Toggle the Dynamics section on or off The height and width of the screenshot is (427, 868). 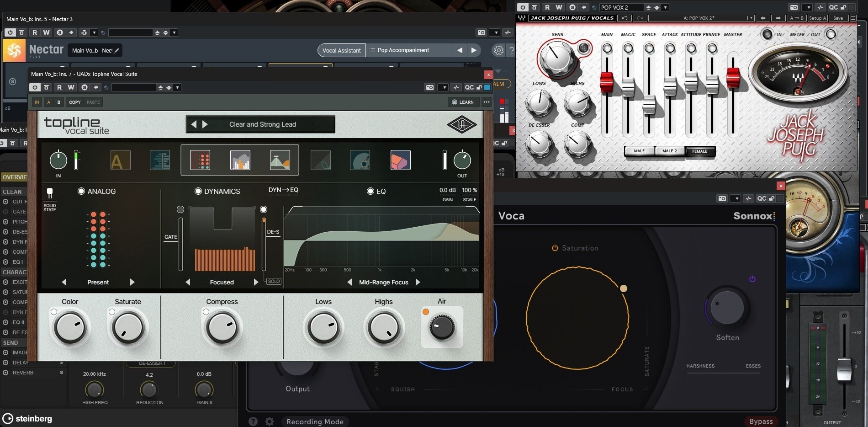(x=198, y=191)
